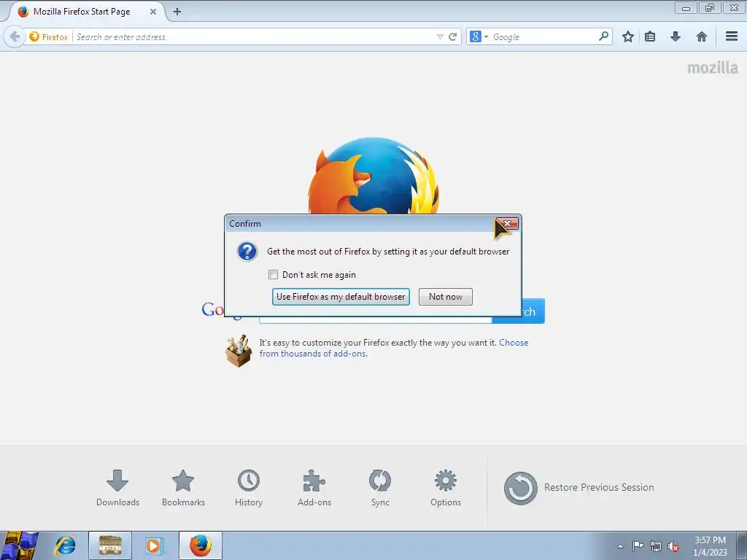Image resolution: width=747 pixels, height=560 pixels.
Task: Open Options gear shortcut
Action: pos(446,488)
